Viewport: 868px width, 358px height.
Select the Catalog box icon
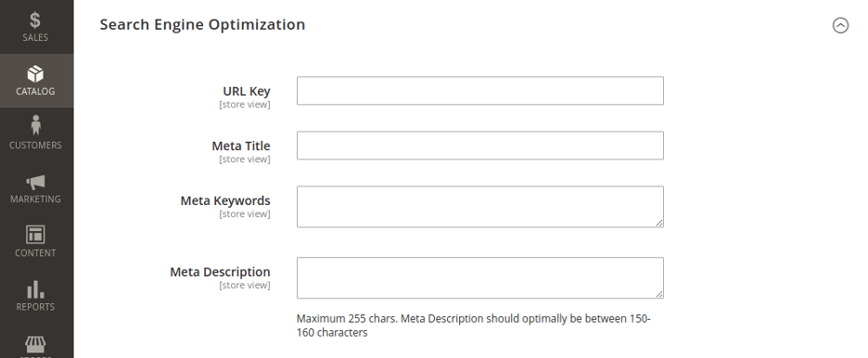[x=35, y=74]
